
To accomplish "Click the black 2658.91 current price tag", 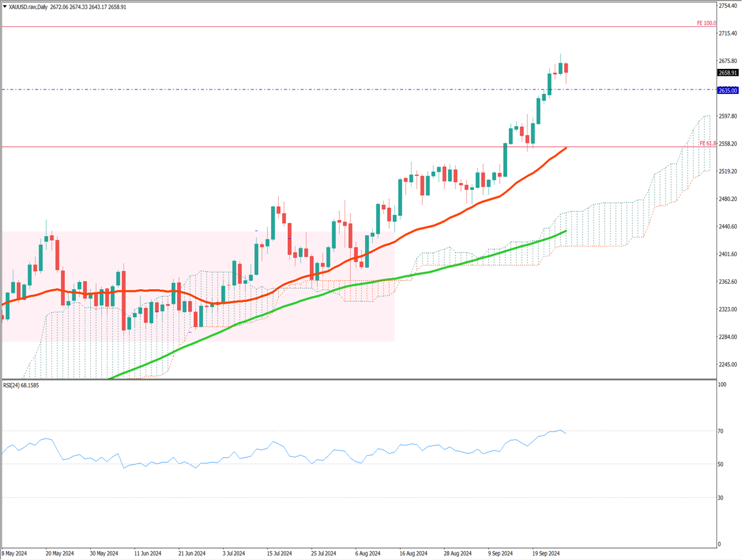I will point(728,73).
